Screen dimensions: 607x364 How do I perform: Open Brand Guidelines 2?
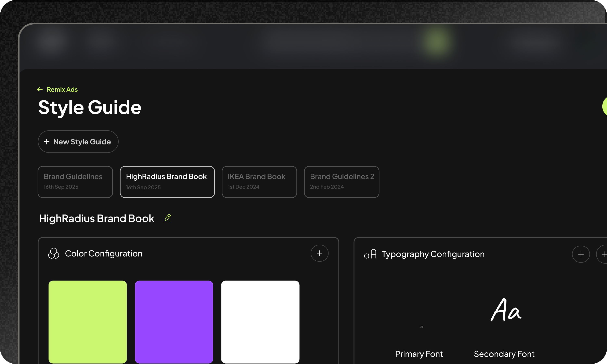pyautogui.click(x=341, y=182)
